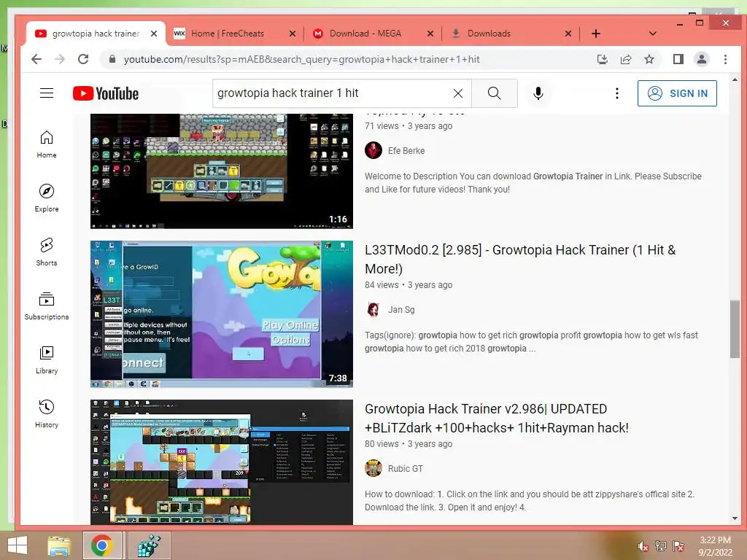This screenshot has width=747, height=560.
Task: Click the SIGN IN button
Action: coord(677,93)
